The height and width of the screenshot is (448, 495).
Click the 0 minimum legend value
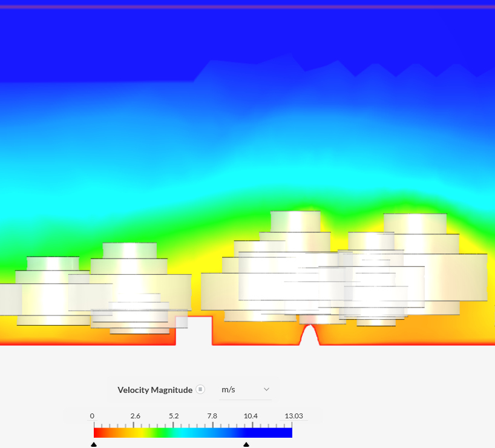(x=92, y=416)
